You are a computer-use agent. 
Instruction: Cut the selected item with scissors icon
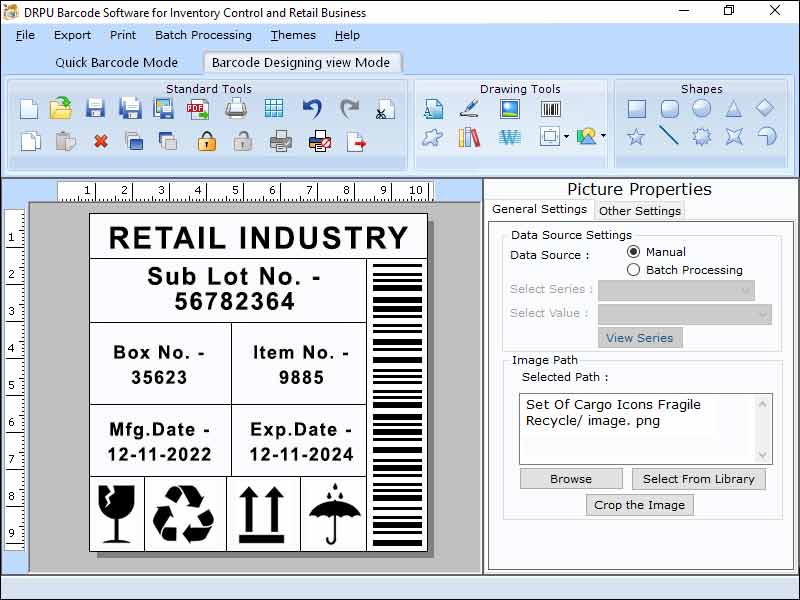coord(385,109)
